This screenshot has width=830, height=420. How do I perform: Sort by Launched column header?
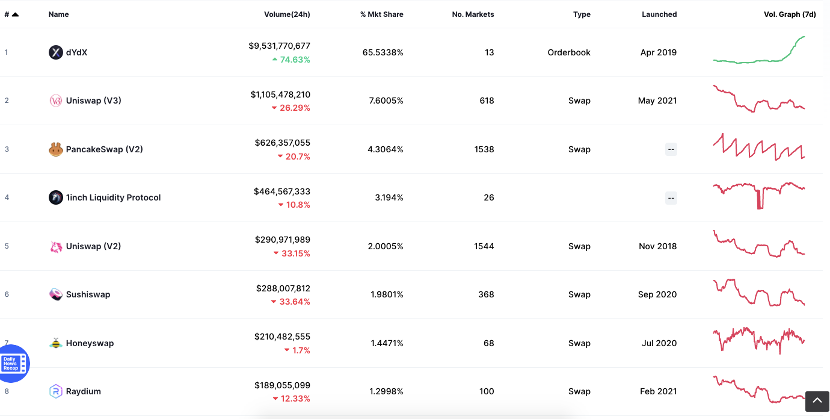pyautogui.click(x=659, y=14)
